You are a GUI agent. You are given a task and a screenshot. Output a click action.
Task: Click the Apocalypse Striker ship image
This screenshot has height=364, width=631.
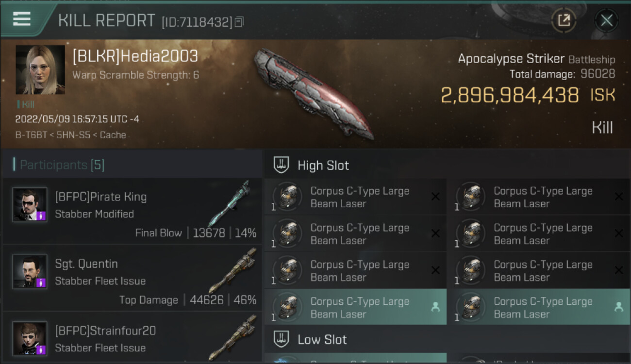click(x=314, y=92)
